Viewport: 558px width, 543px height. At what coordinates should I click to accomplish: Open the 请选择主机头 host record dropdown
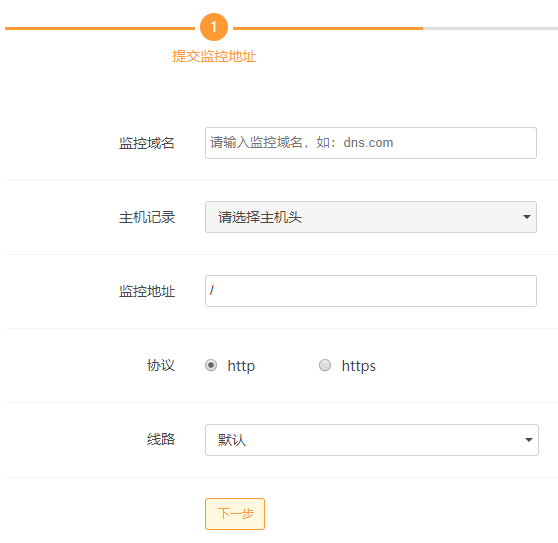[371, 217]
